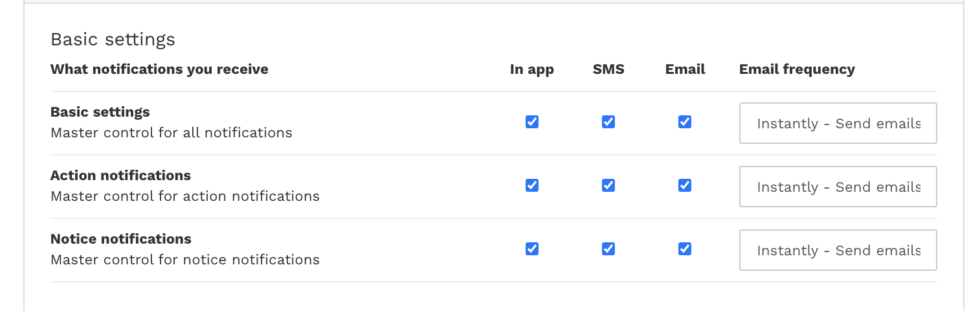Open Action notifications email frequency dropdown

pos(838,187)
